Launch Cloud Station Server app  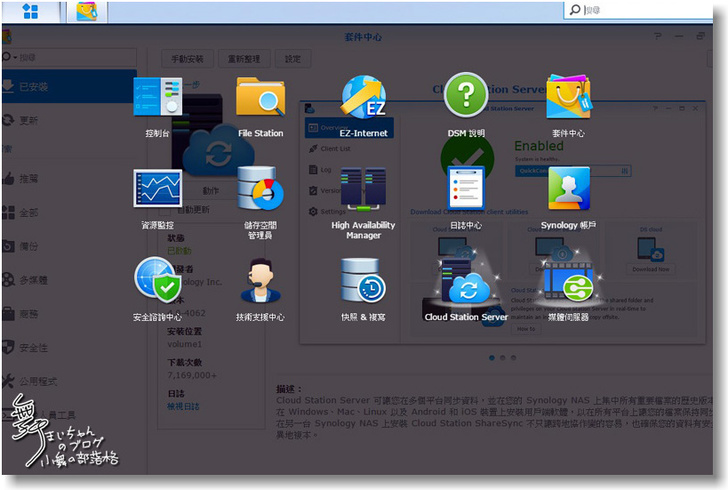coord(466,284)
